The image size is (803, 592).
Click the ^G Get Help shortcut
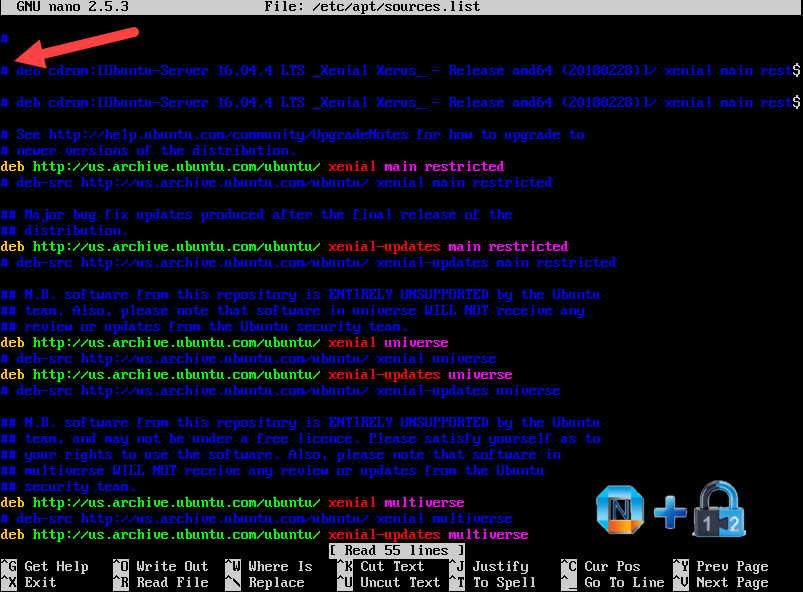click(x=45, y=566)
